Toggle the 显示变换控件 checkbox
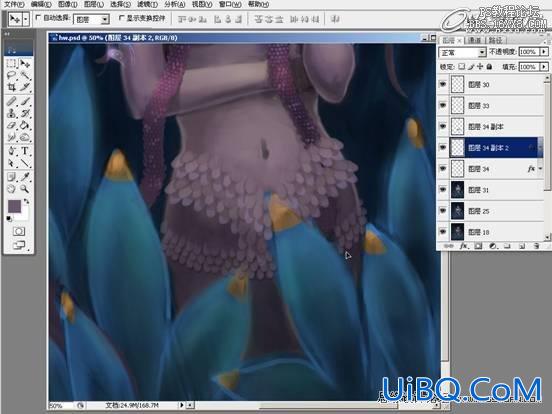 click(122, 17)
